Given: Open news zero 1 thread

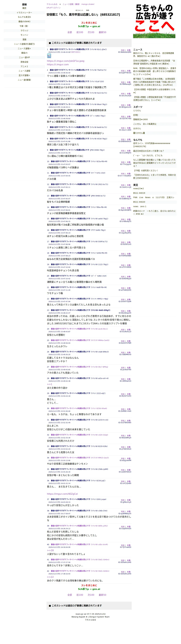Looking at the screenshot, I should coord(140,207).
